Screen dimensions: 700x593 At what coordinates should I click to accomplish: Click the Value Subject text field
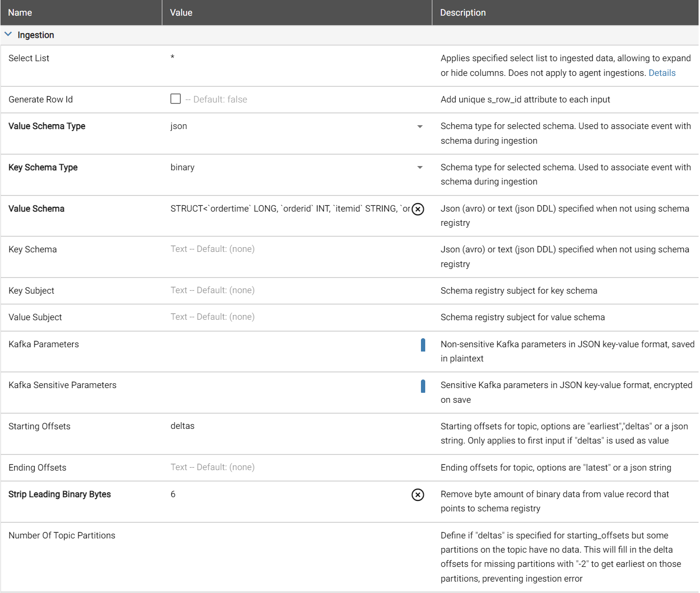tap(297, 317)
